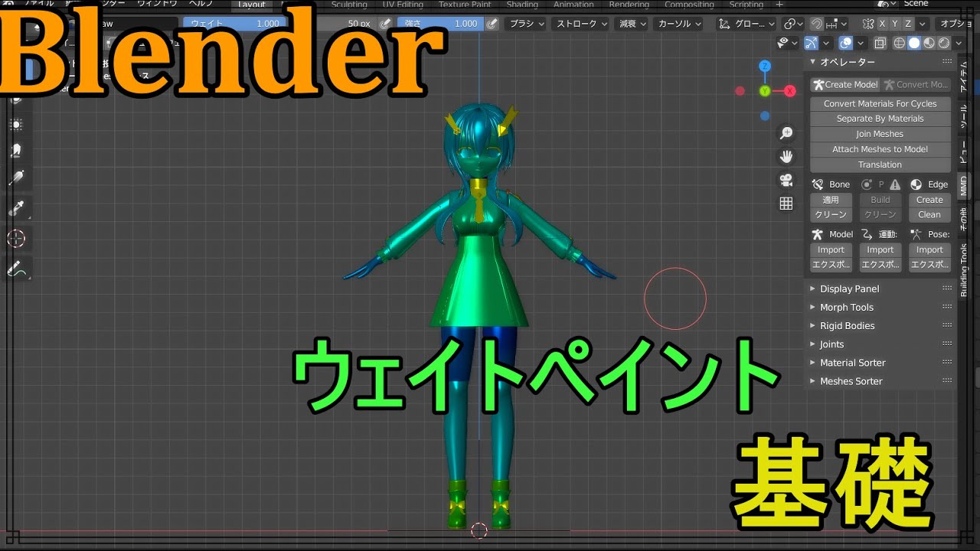The image size is (980, 551).
Task: Switch to the UV Editing workspace tab
Action: pyautogui.click(x=403, y=5)
